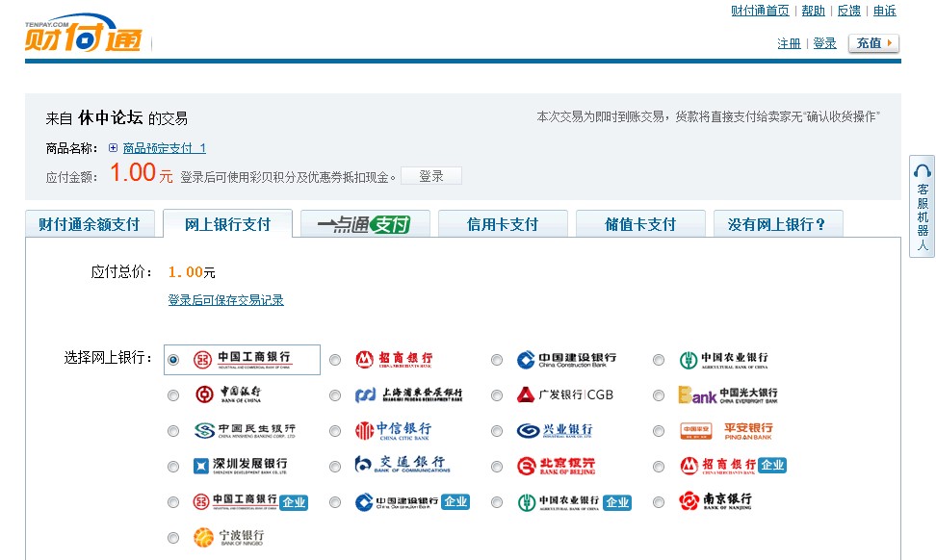Viewport: 936px width, 560px height.
Task: Click the 招商银行 logo
Action: 394,359
